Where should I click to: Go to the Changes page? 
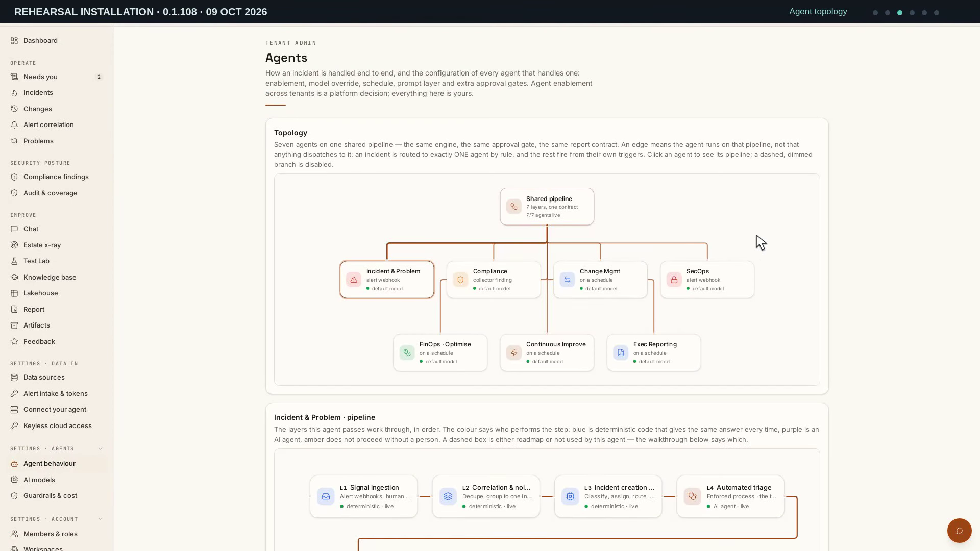(57, 109)
